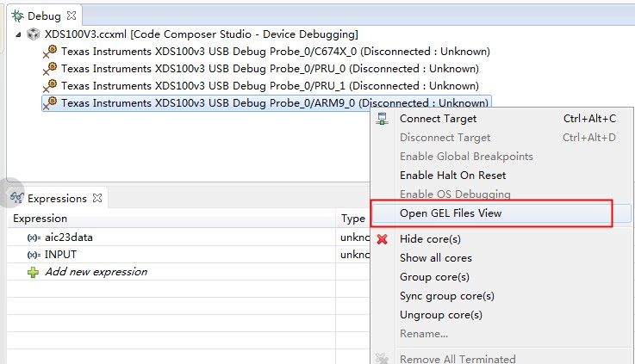The width and height of the screenshot is (635, 364).
Task: Click the Connect Target plug icon
Action: 382,119
